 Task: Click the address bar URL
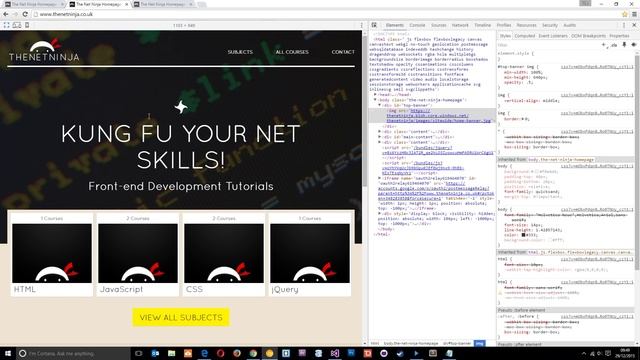[x=66, y=14]
